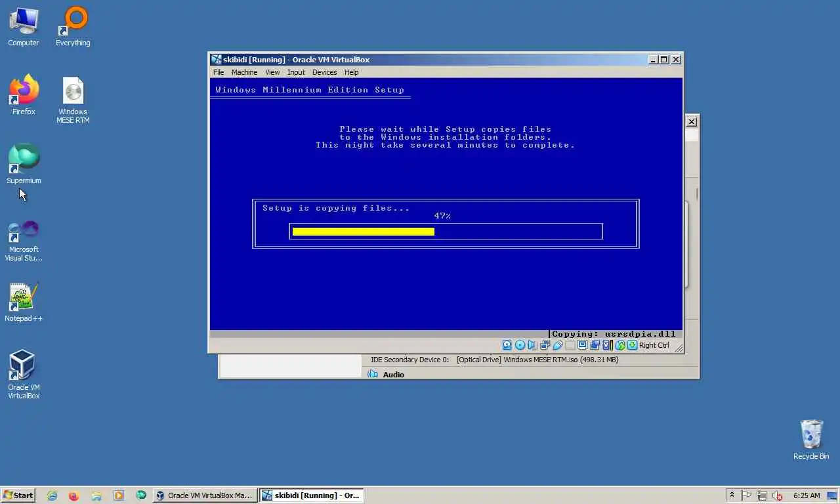The image size is (840, 504).
Task: Click the 'Copying: usrsdpia.dll' status text
Action: [x=614, y=334]
